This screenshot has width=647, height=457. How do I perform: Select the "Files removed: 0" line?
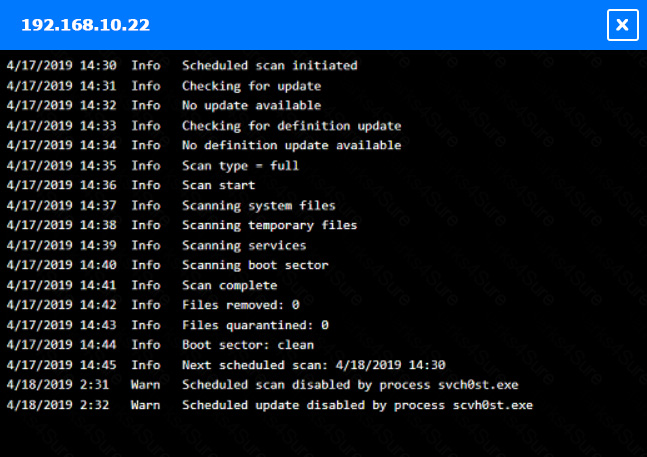pos(240,305)
